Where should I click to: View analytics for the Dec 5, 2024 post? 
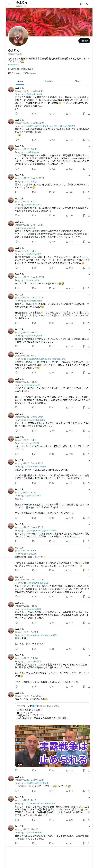point(68,242)
